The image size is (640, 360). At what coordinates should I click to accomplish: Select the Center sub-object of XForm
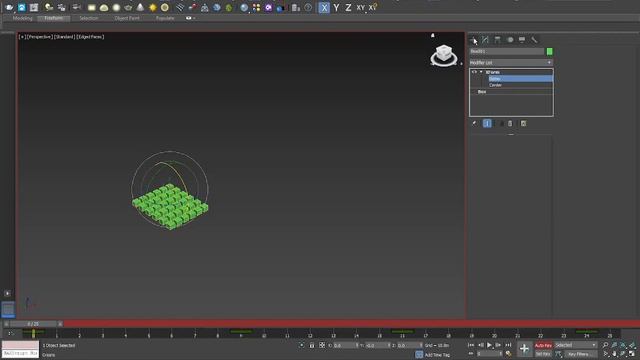coord(496,85)
